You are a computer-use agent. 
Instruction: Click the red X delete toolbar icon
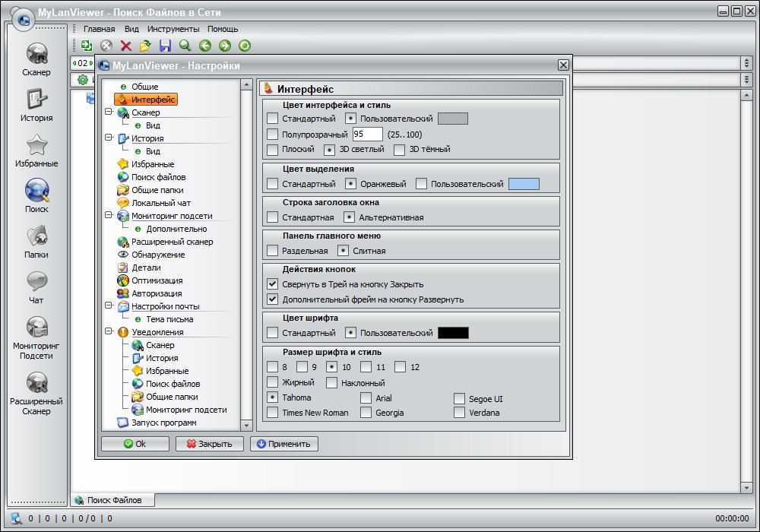tap(126, 46)
